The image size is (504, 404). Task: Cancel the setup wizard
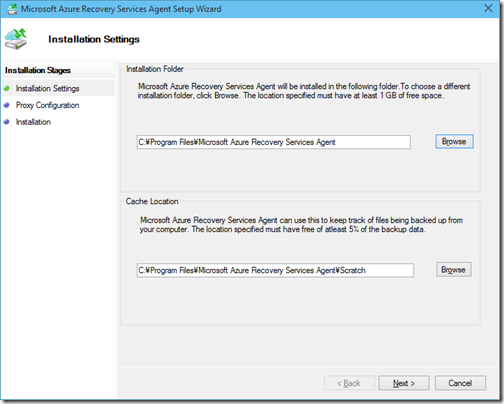460,383
